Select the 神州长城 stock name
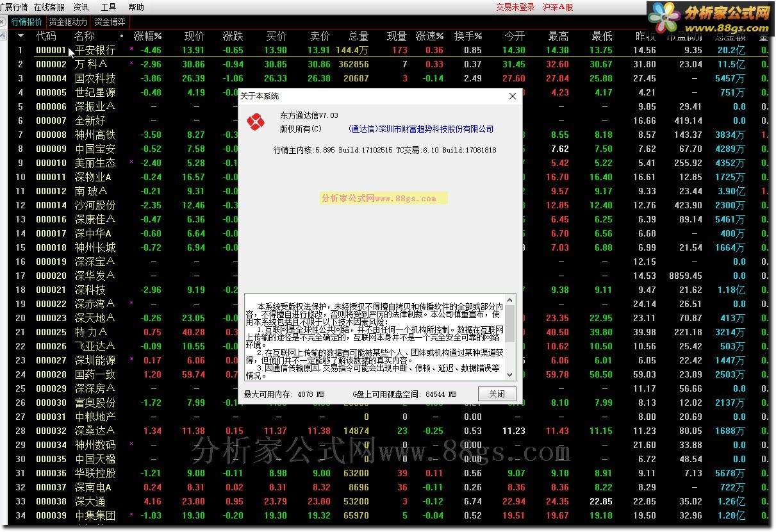This screenshot has height=532, width=776. pos(95,247)
